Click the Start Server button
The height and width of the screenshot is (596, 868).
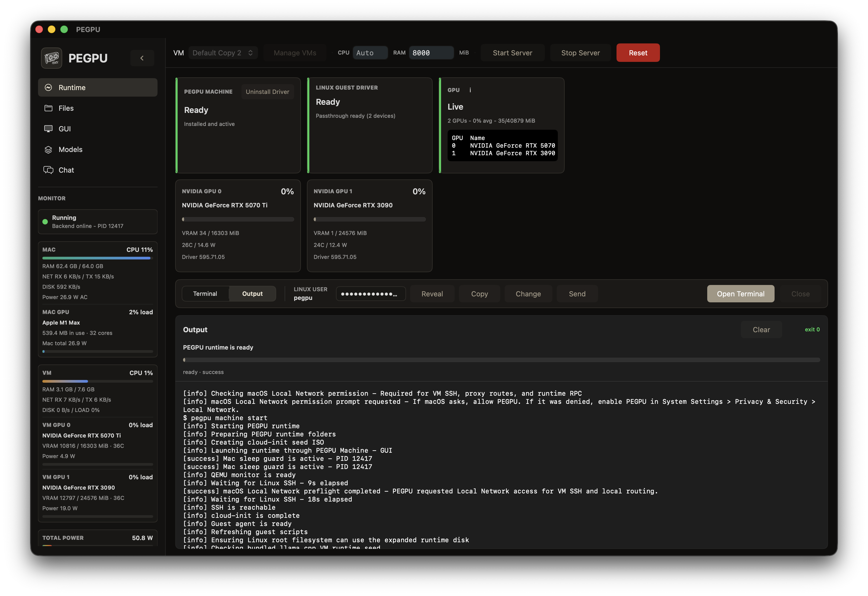click(x=512, y=53)
